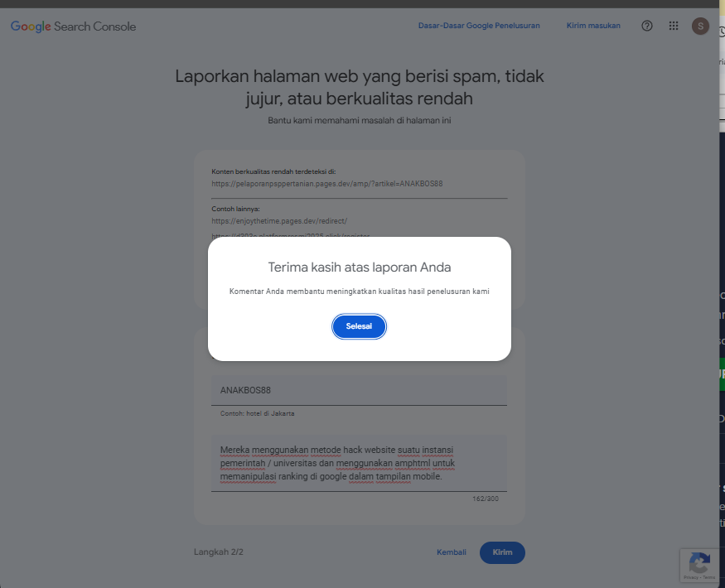The width and height of the screenshot is (725, 588).
Task: Open the Google apps grid icon
Action: click(674, 26)
